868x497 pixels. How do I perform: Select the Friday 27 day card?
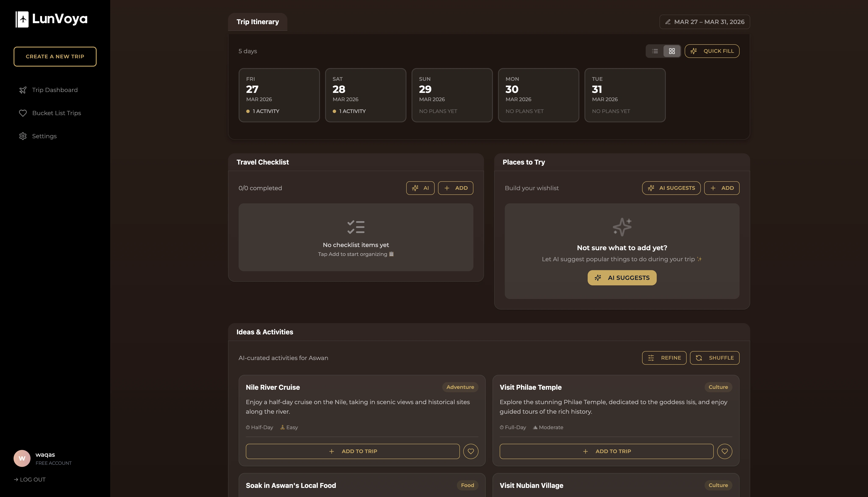pyautogui.click(x=279, y=95)
